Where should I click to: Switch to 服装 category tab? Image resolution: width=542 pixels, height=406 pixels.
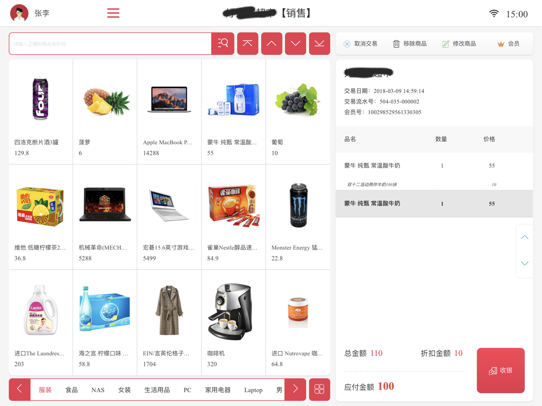[45, 390]
